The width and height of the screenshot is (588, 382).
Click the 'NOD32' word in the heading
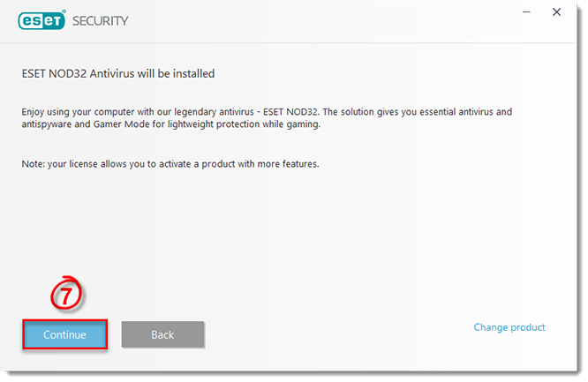pos(67,73)
